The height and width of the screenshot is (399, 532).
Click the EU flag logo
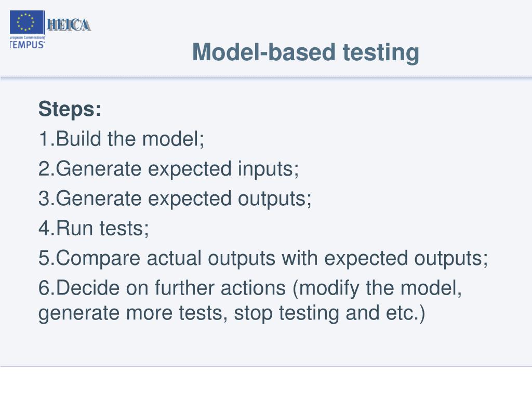27,22
